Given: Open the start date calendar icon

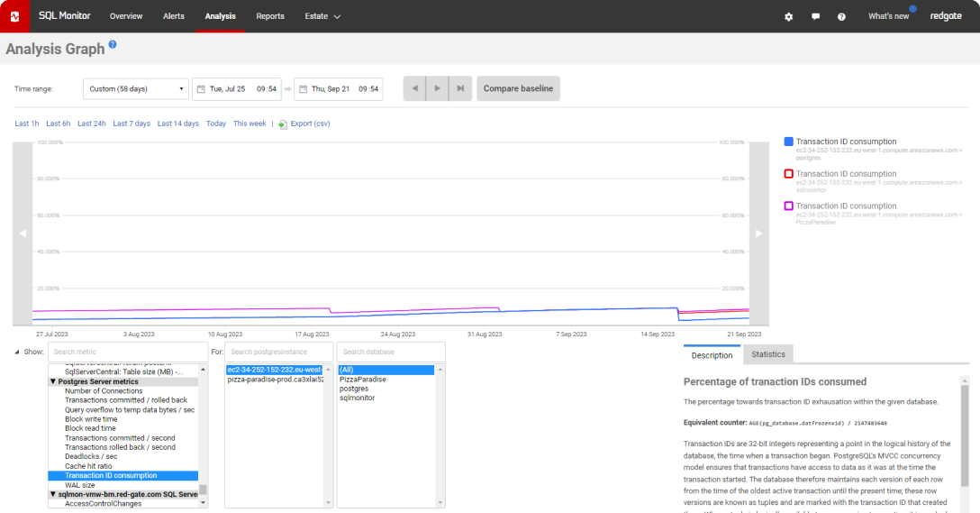Looking at the screenshot, I should tap(201, 89).
